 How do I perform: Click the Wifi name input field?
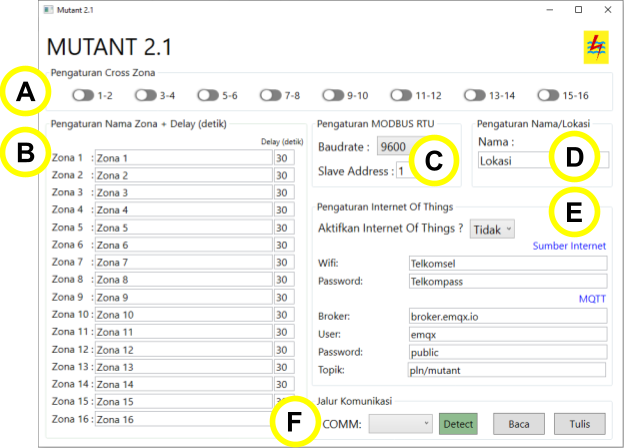click(x=507, y=263)
